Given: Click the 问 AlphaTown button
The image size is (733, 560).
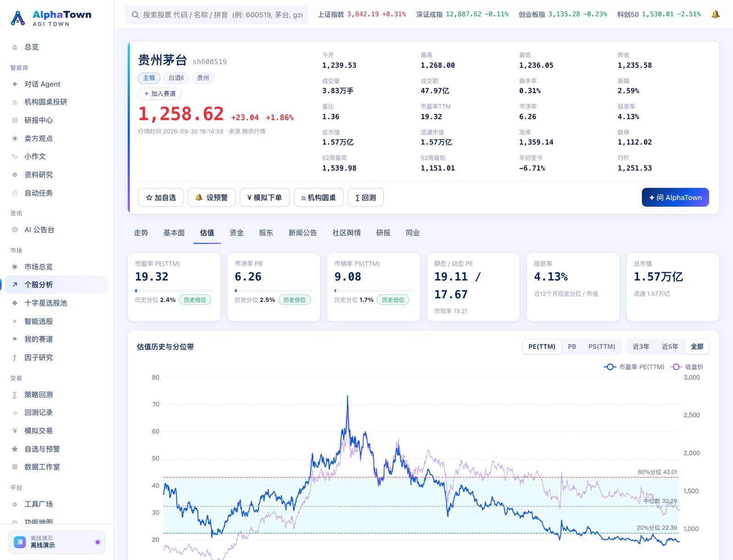Looking at the screenshot, I should pos(675,198).
